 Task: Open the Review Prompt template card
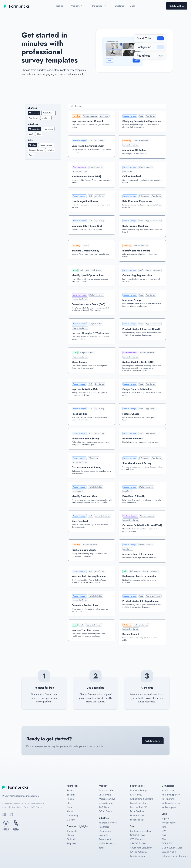[x=142, y=632]
